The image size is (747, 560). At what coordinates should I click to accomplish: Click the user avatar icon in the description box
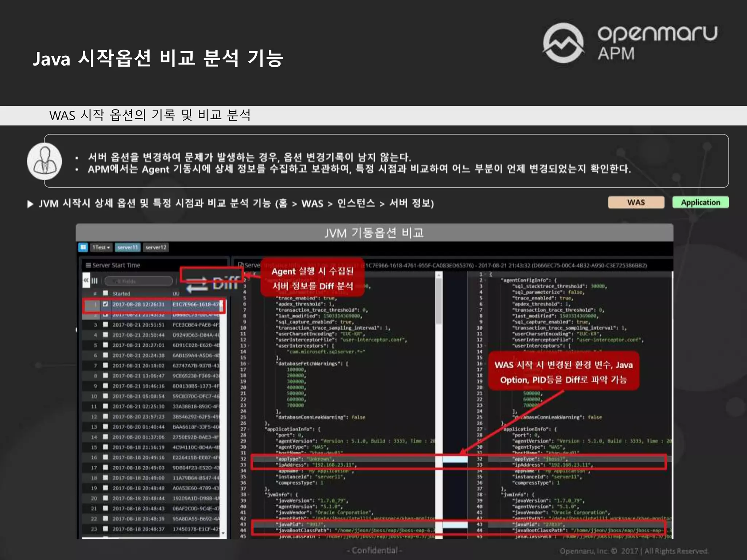(44, 161)
